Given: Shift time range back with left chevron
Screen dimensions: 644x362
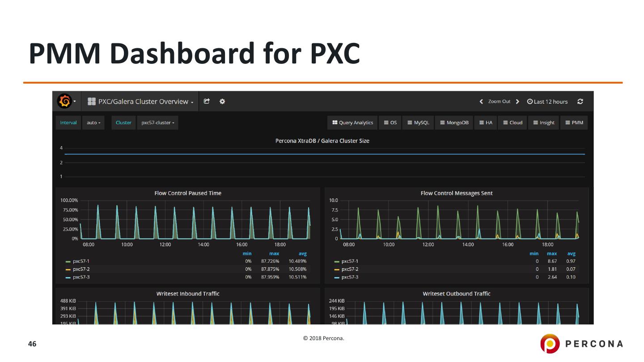Looking at the screenshot, I should pyautogui.click(x=481, y=101).
